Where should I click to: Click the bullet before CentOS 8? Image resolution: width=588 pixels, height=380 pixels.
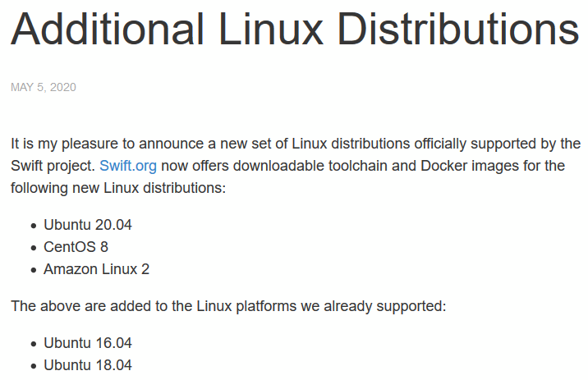click(x=33, y=247)
